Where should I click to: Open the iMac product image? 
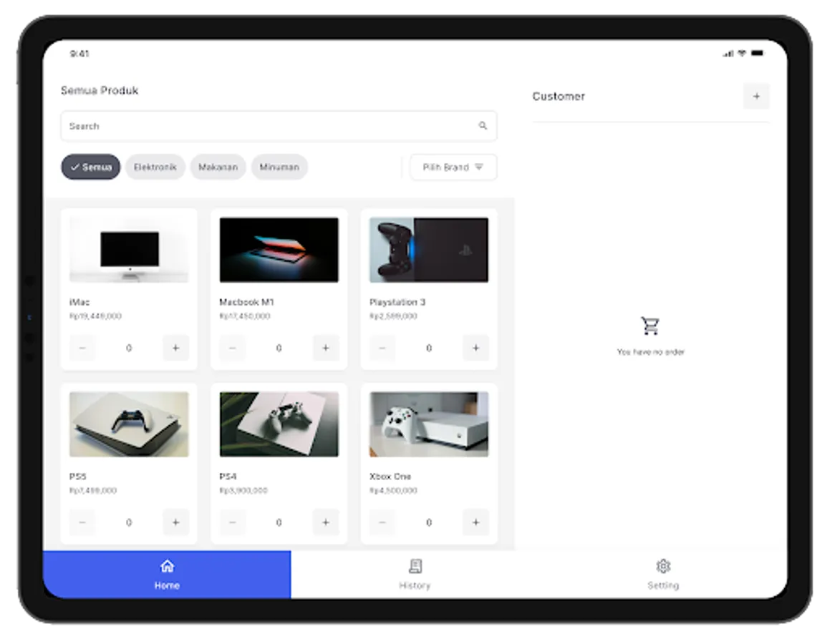(129, 250)
